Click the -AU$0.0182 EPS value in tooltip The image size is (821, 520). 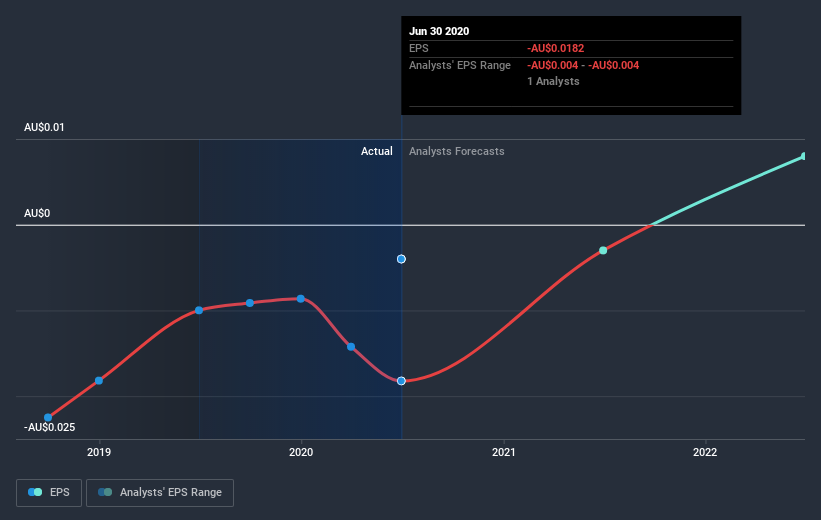[x=556, y=48]
